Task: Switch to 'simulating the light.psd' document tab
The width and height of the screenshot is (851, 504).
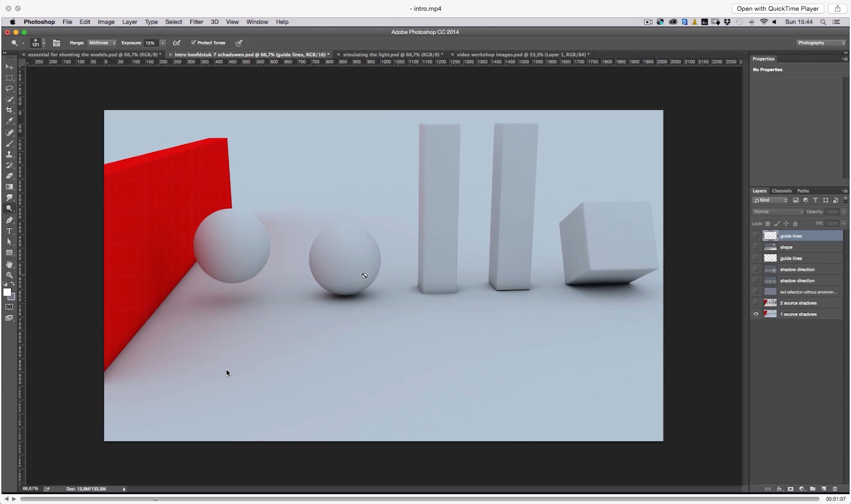Action: point(393,54)
